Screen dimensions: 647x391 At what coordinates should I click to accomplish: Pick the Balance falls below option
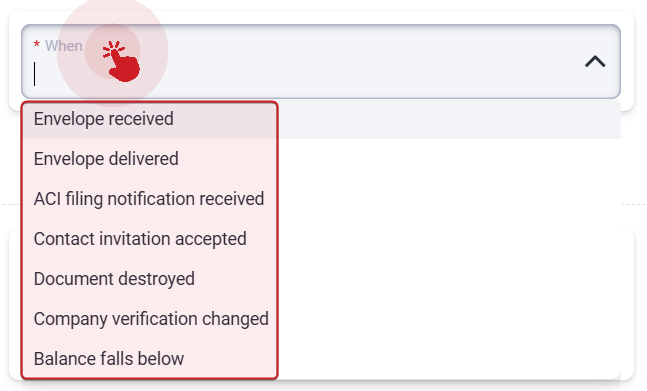click(x=150, y=359)
